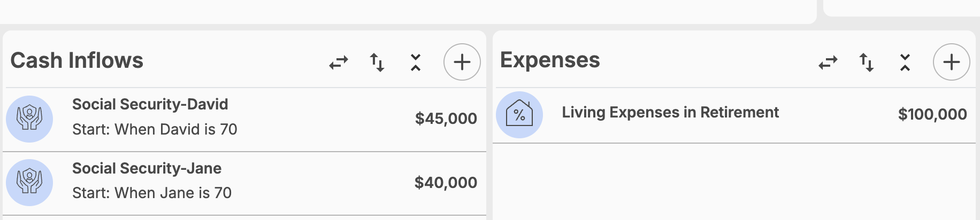Open Social Security-David entry
980x220 pixels.
(244, 120)
